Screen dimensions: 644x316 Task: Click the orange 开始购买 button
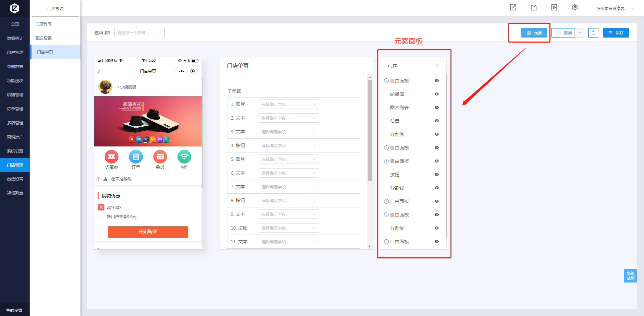(x=148, y=232)
